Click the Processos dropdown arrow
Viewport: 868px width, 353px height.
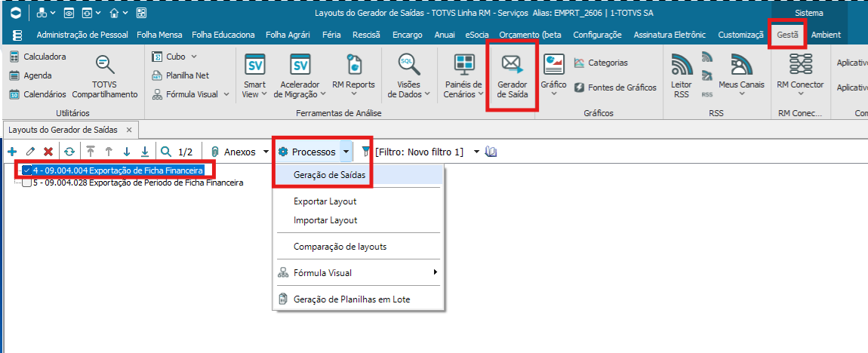pyautogui.click(x=346, y=152)
